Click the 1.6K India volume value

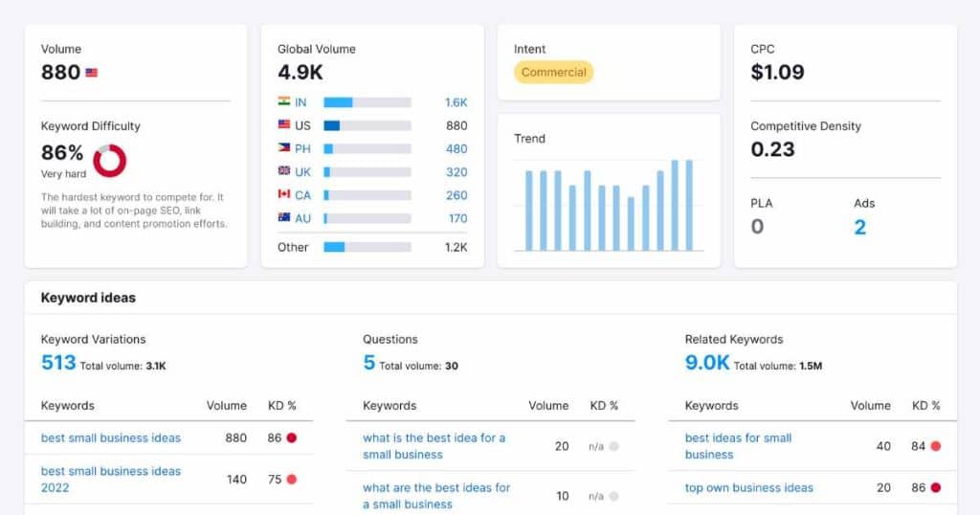tap(457, 102)
